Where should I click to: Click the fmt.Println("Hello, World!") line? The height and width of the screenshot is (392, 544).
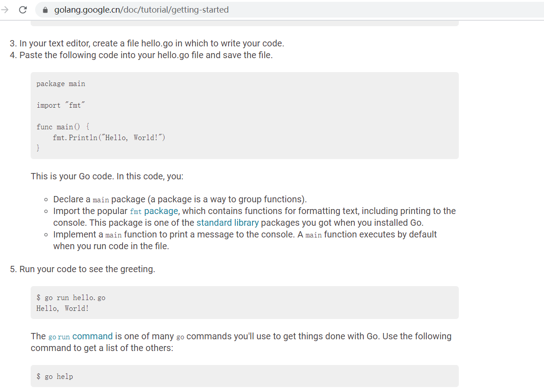109,137
